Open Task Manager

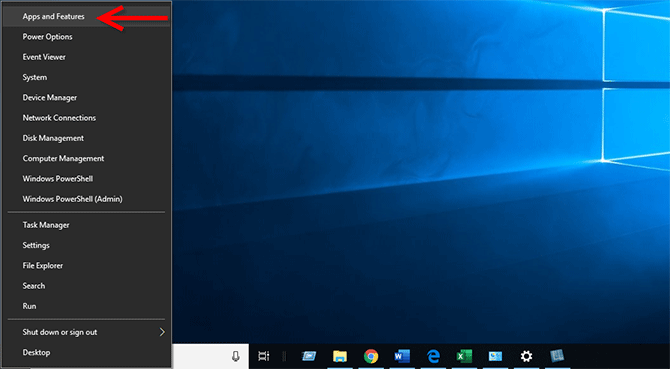click(x=87, y=225)
